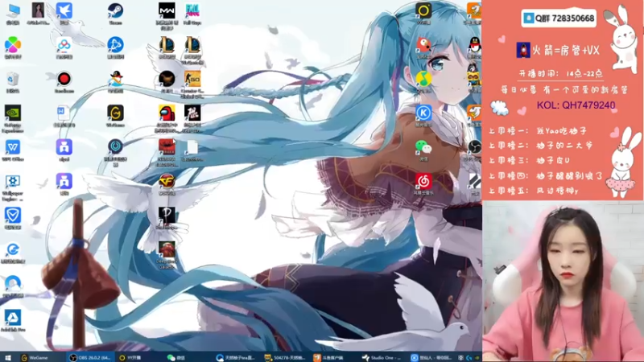Click the Q群 728350668 badge

(x=559, y=19)
